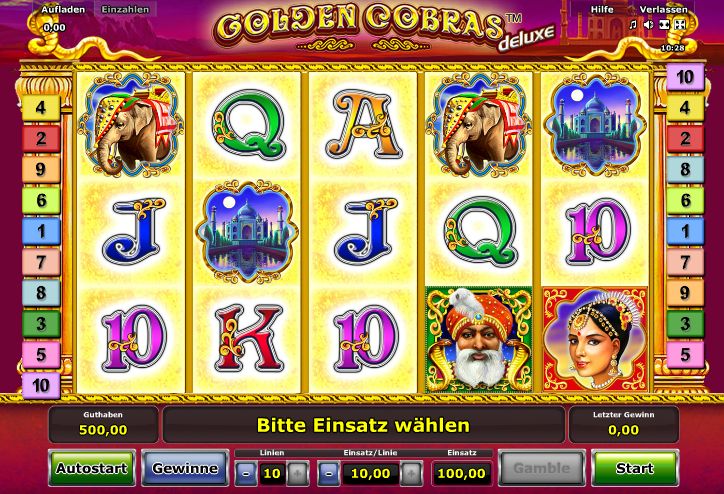Open the Aufladen option
Screen dimensions: 724x494
click(x=63, y=9)
